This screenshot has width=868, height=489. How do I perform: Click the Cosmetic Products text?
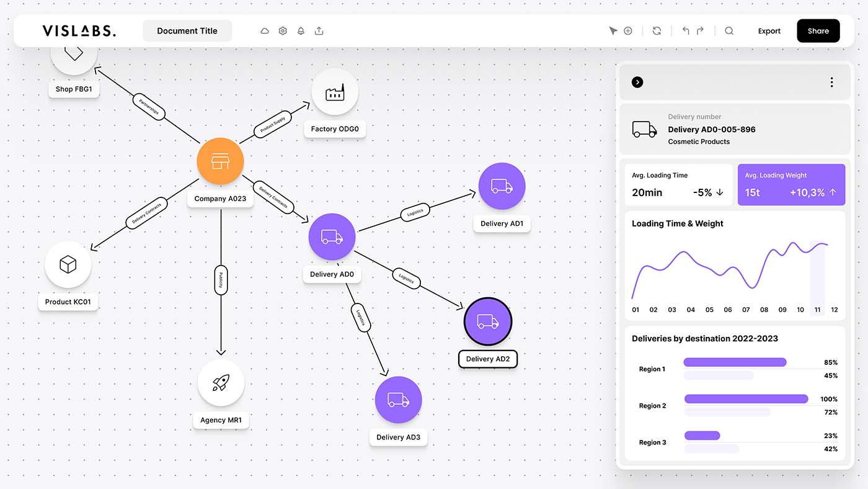pos(699,141)
